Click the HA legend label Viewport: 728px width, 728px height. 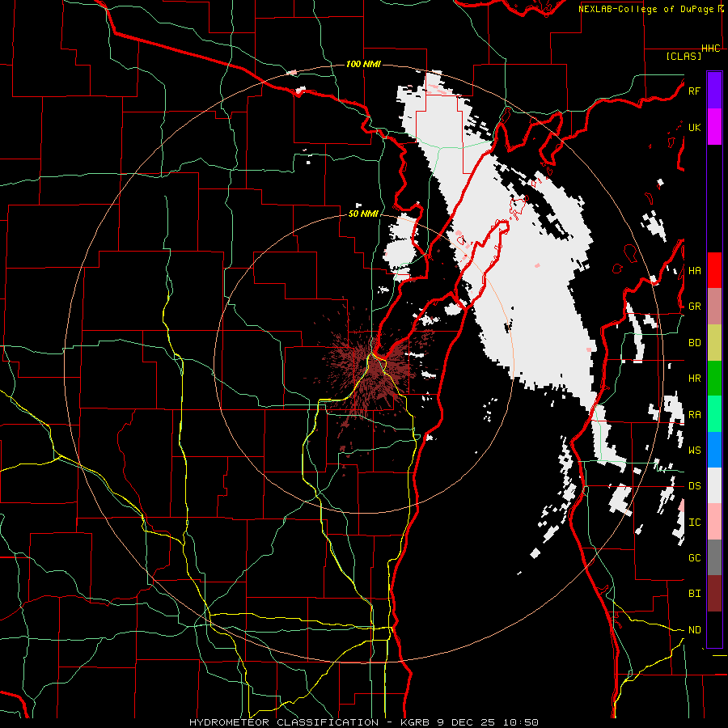(x=694, y=270)
